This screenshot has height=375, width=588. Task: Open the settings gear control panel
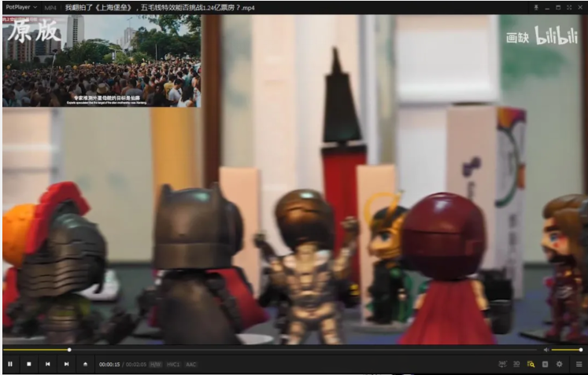[559, 364]
